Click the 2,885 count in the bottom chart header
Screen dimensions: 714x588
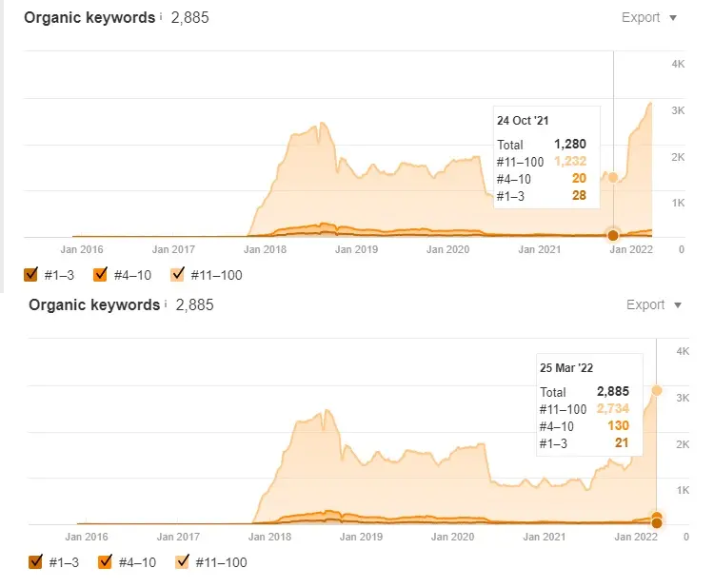coord(194,304)
